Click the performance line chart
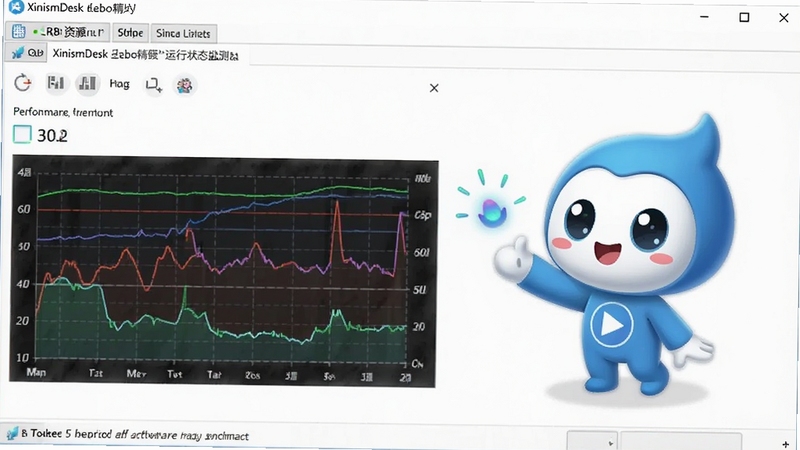Viewport: 800px width, 450px height. tap(223, 271)
